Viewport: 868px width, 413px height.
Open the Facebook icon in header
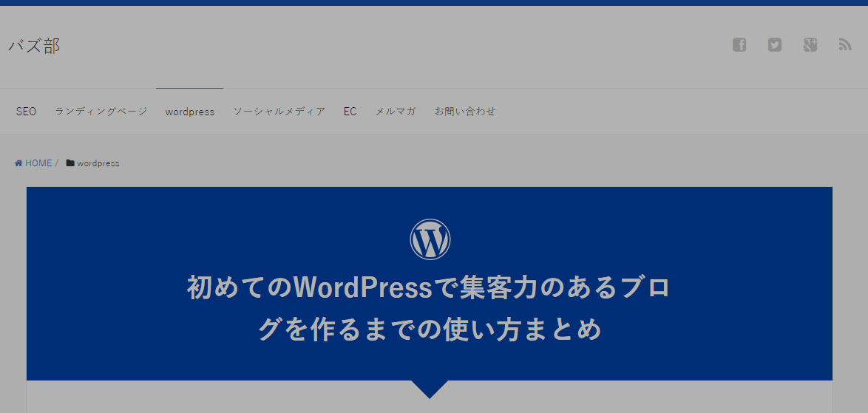pos(739,45)
